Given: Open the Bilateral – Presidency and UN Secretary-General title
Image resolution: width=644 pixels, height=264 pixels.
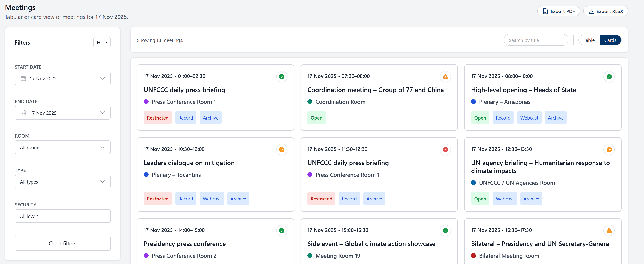Looking at the screenshot, I should [x=541, y=243].
